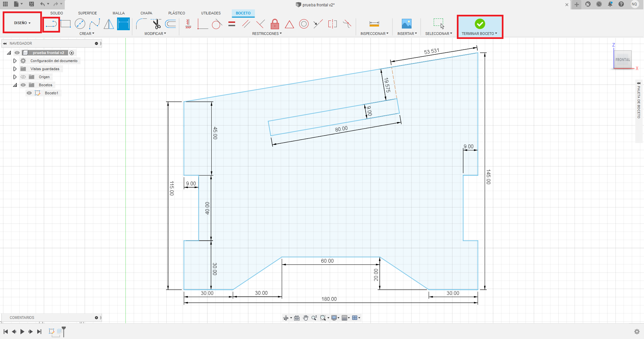Select the Fillet tool

tap(141, 24)
